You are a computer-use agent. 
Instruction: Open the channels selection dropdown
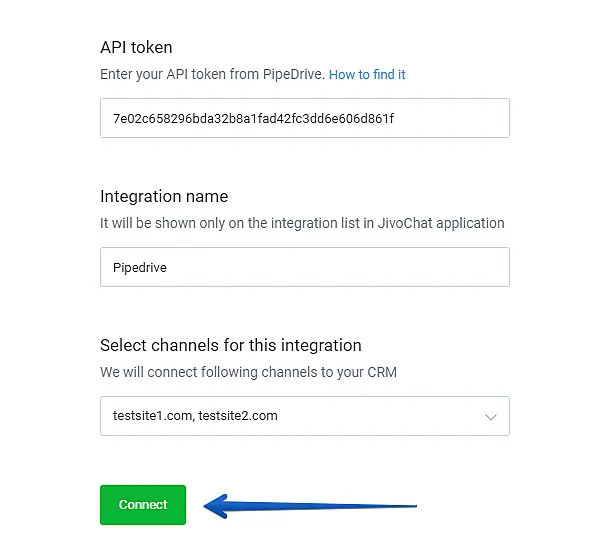304,416
